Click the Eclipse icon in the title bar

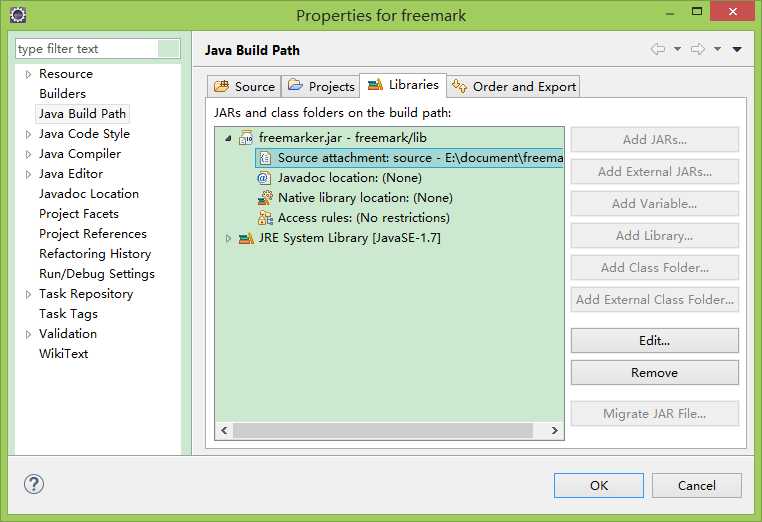coord(18,15)
